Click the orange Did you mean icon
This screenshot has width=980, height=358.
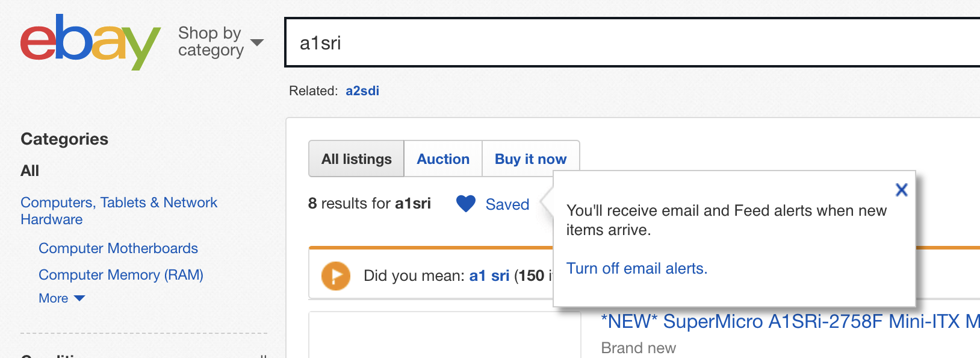[336, 276]
